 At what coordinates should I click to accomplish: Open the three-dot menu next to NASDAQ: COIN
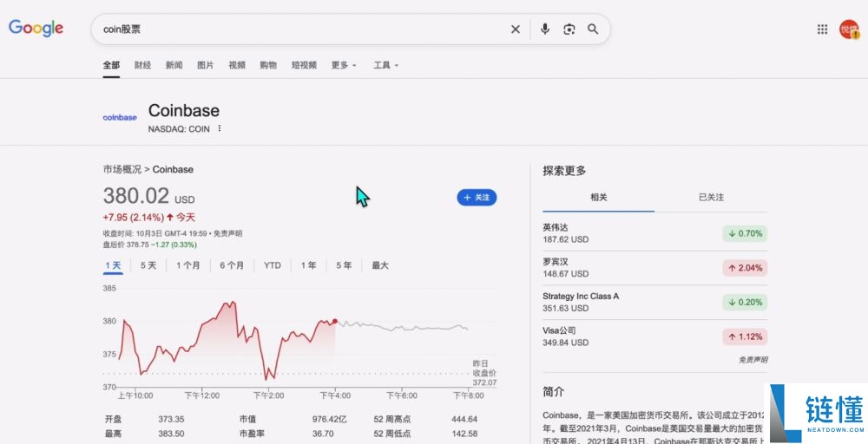(220, 128)
